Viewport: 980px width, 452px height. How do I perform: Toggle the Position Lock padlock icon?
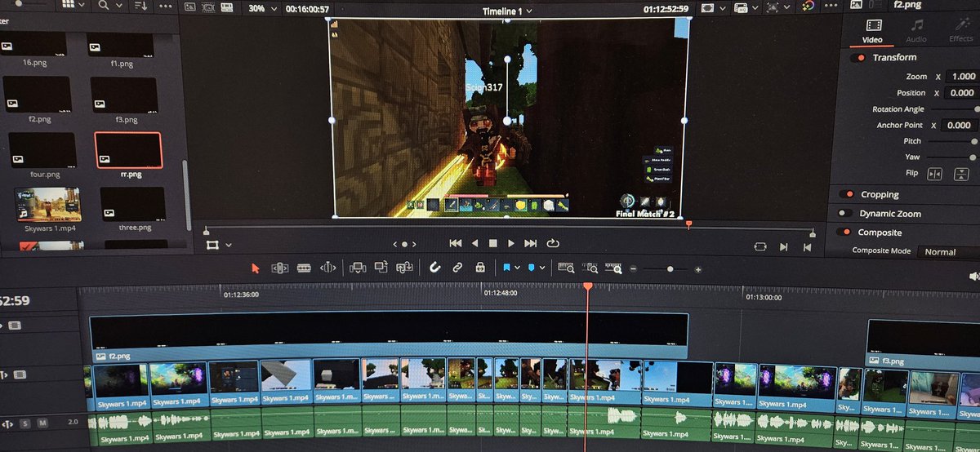pos(480,267)
